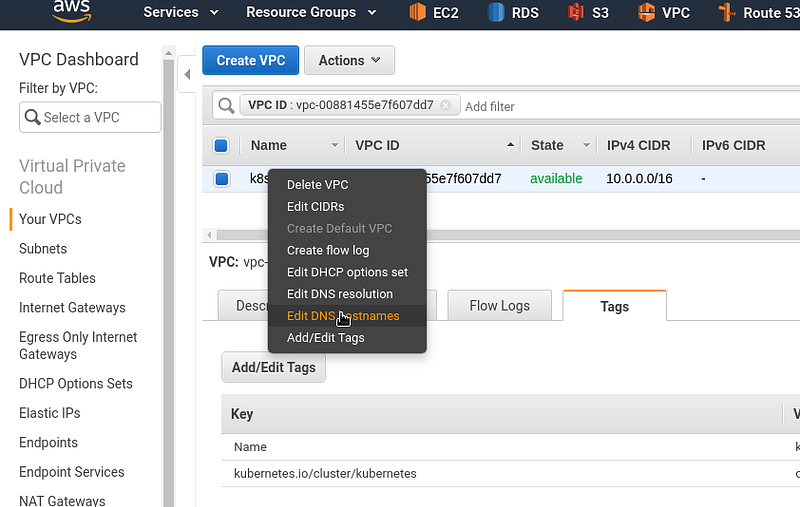Remove the VPC ID filter chip
The height and width of the screenshot is (507, 800).
(x=445, y=105)
